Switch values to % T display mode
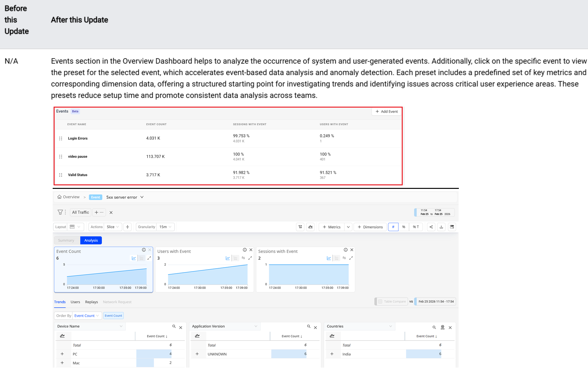Image resolution: width=588 pixels, height=372 pixels. coord(416,227)
